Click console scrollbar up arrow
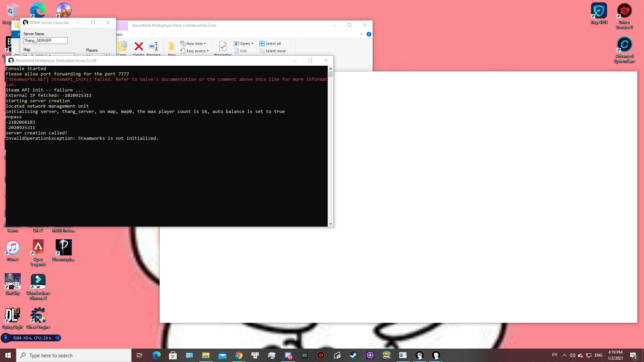 pos(331,69)
